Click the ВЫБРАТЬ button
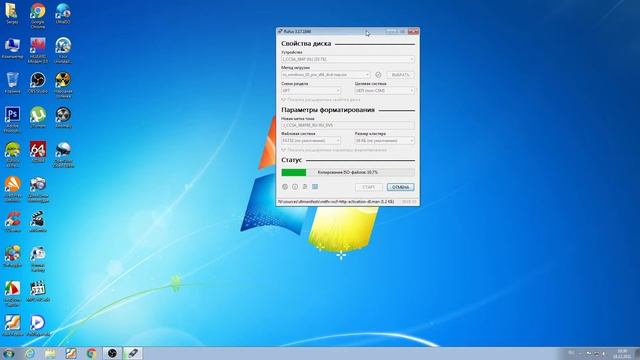The height and width of the screenshot is (360, 640). tap(400, 75)
